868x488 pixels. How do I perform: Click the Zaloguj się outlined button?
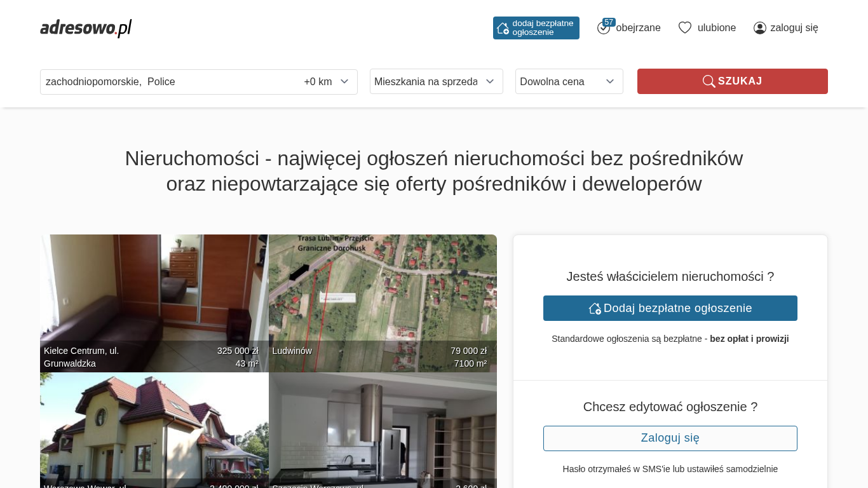click(x=670, y=438)
